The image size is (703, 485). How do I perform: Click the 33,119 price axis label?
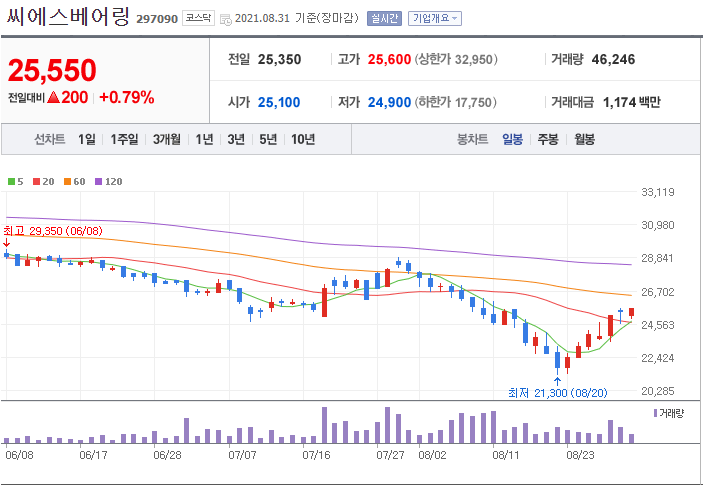[658, 192]
